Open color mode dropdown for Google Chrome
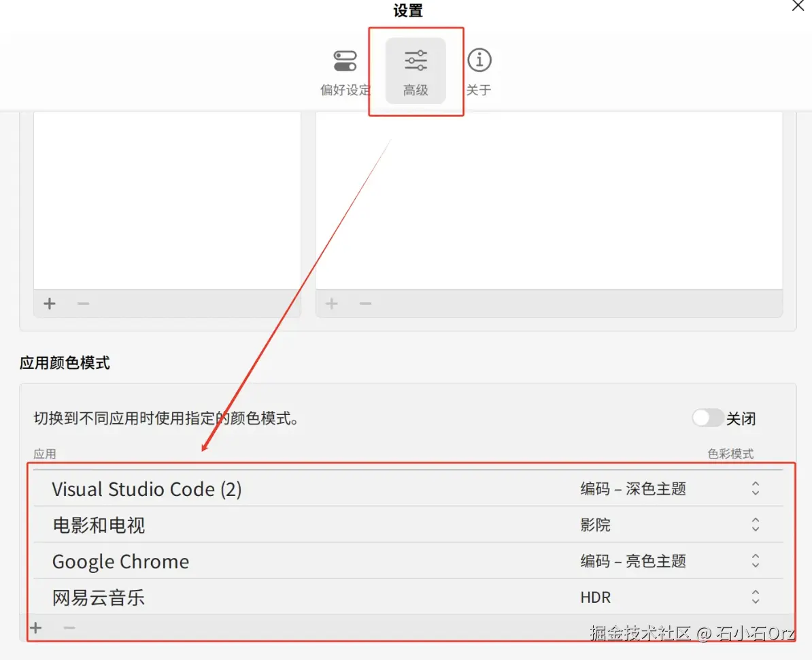The image size is (812, 660). (x=756, y=561)
